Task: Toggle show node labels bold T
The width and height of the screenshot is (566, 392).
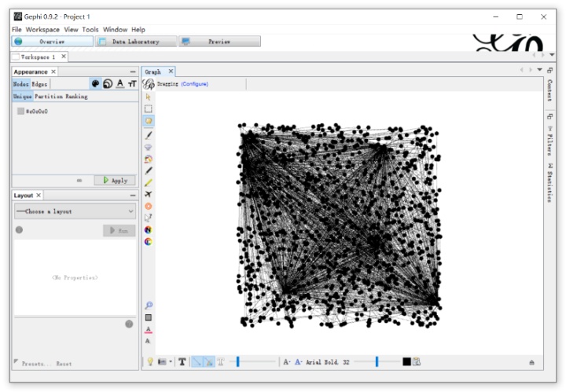Action: point(182,361)
